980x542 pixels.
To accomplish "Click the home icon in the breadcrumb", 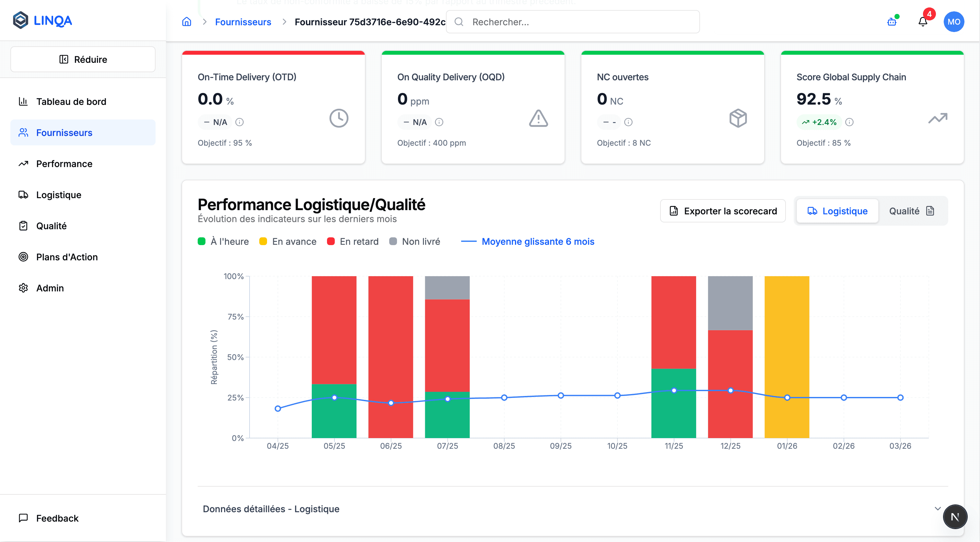I will pyautogui.click(x=187, y=22).
